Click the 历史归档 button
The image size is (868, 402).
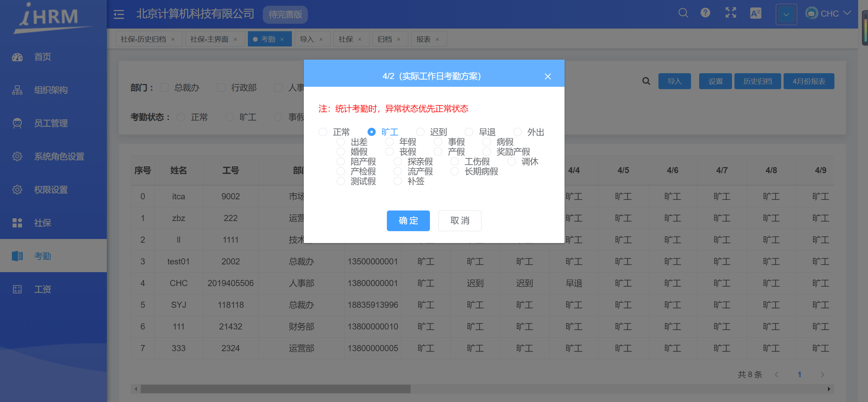(x=757, y=81)
